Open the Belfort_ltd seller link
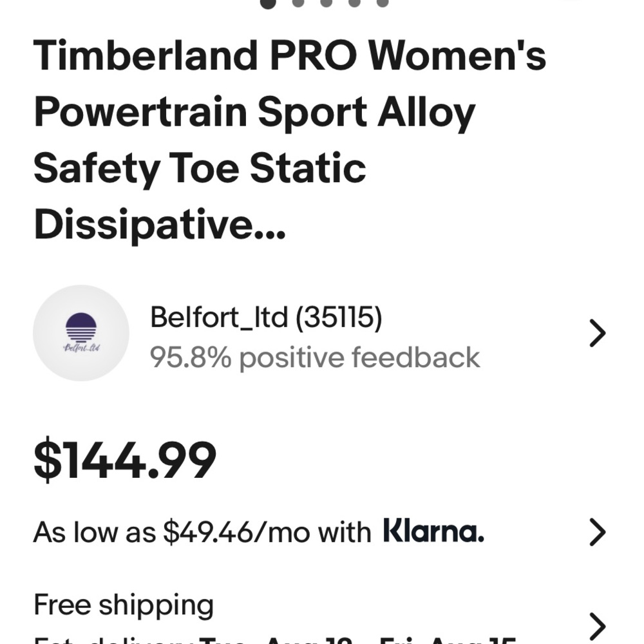The image size is (644, 644). coord(265,317)
